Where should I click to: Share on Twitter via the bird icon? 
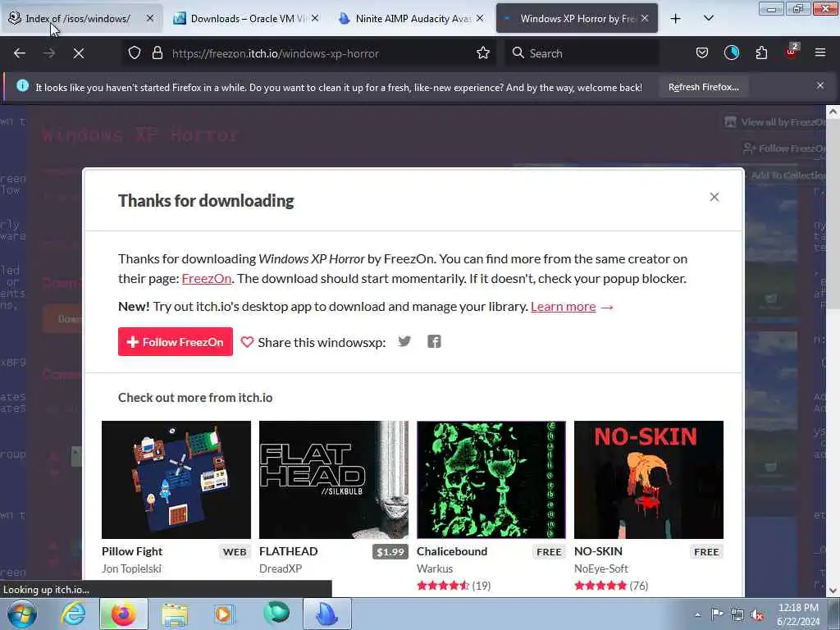[404, 341]
